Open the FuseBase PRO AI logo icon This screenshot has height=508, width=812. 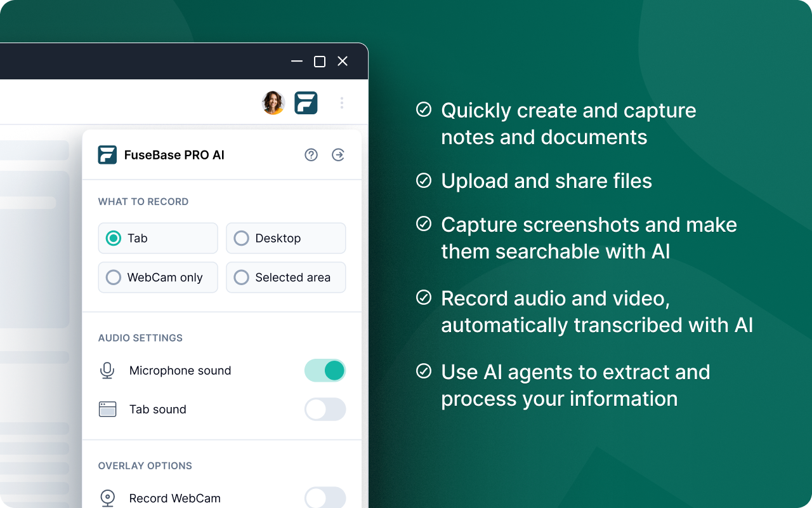click(x=106, y=154)
